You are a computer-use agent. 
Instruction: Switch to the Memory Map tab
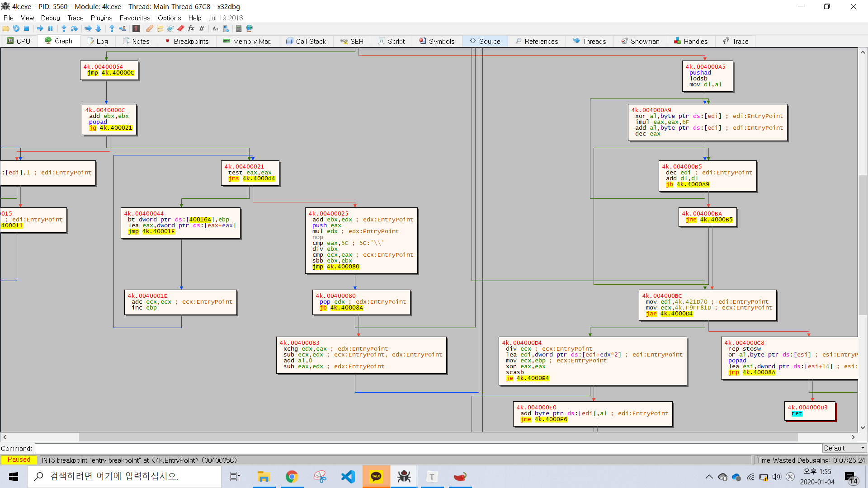click(x=247, y=41)
